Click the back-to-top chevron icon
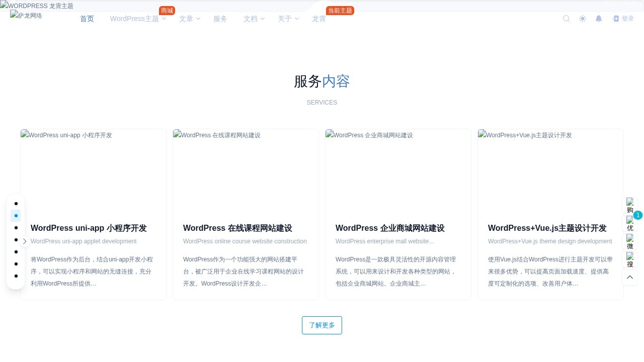The image size is (644, 362). (x=630, y=277)
